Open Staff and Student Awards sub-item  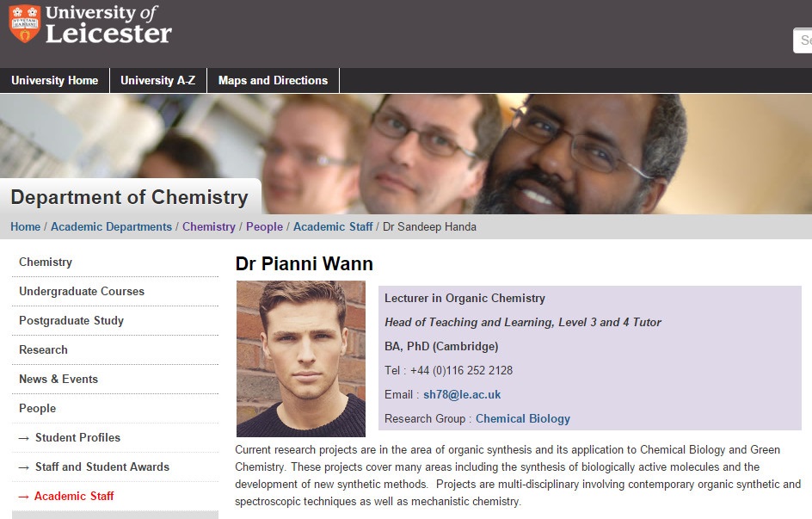[101, 466]
